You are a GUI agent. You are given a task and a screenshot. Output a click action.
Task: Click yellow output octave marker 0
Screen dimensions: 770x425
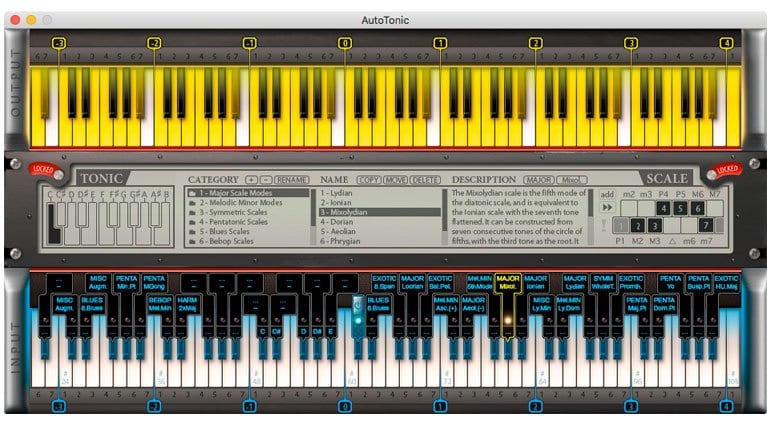[x=345, y=43]
